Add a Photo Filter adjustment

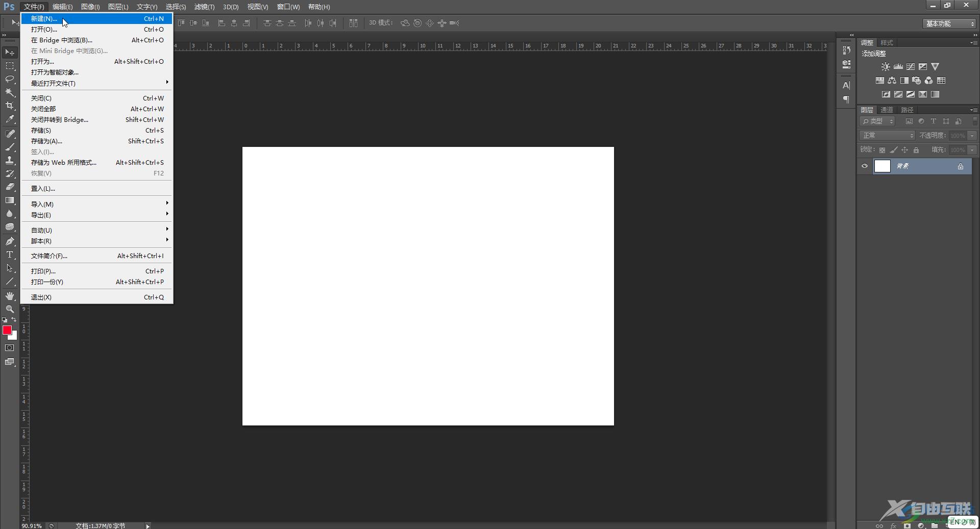(917, 81)
